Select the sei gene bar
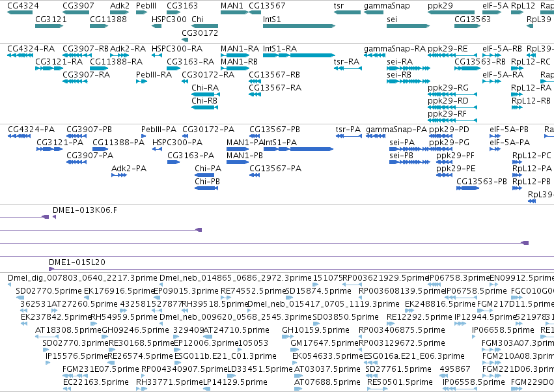This screenshot has height=392, width=554. (x=408, y=26)
